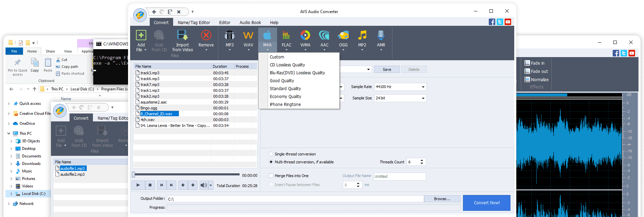Open the Audio Book tab
This screenshot has height=217, width=644.
tap(250, 22)
